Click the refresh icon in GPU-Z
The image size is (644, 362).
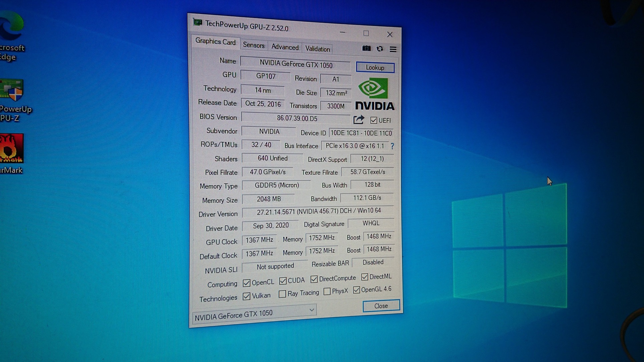[380, 49]
